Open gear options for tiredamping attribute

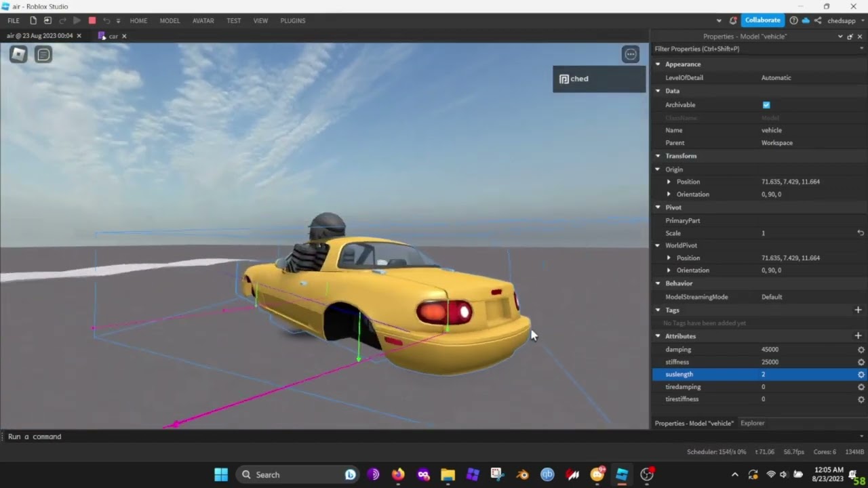pyautogui.click(x=861, y=387)
